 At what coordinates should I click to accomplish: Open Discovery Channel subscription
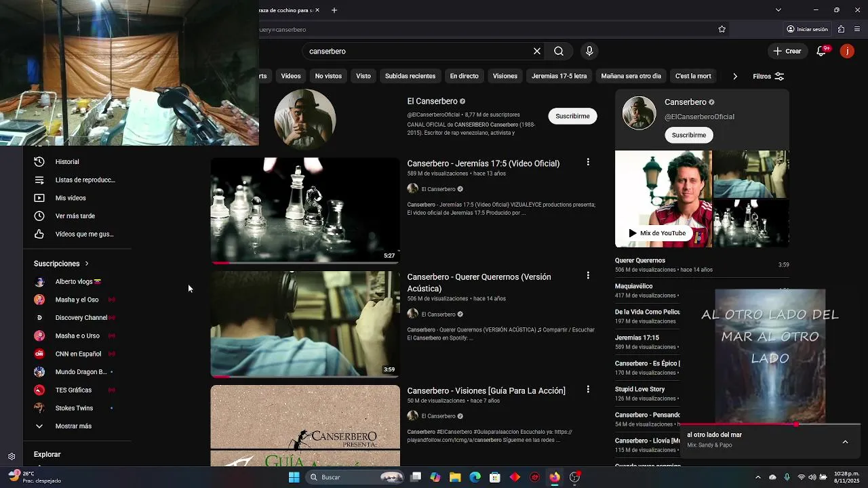click(76, 318)
